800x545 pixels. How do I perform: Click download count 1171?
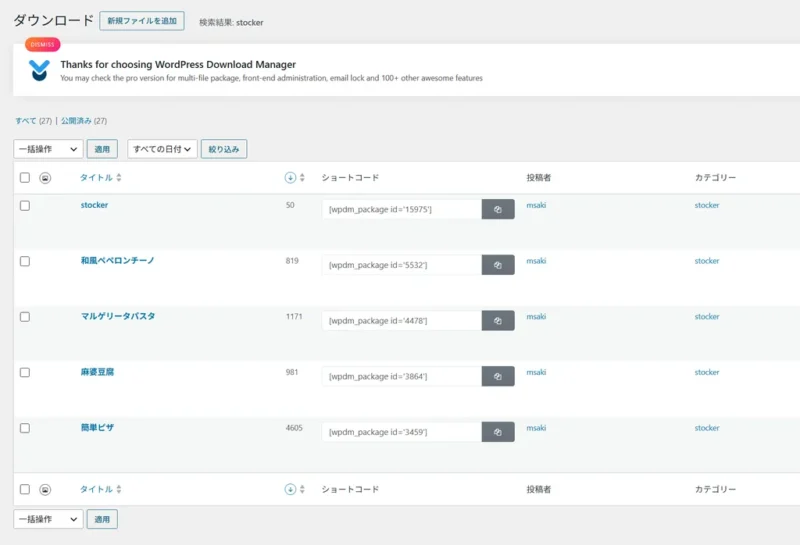(294, 316)
